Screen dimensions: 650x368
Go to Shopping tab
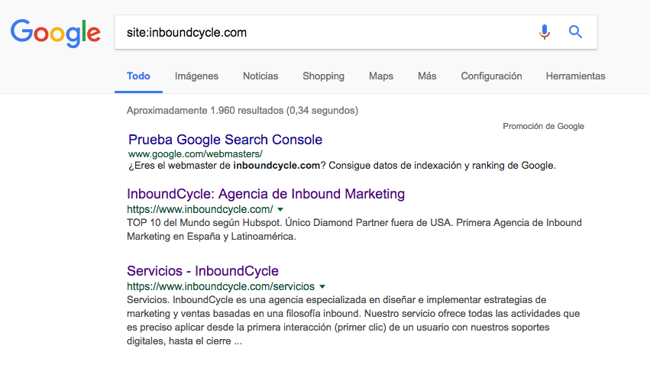(x=323, y=76)
